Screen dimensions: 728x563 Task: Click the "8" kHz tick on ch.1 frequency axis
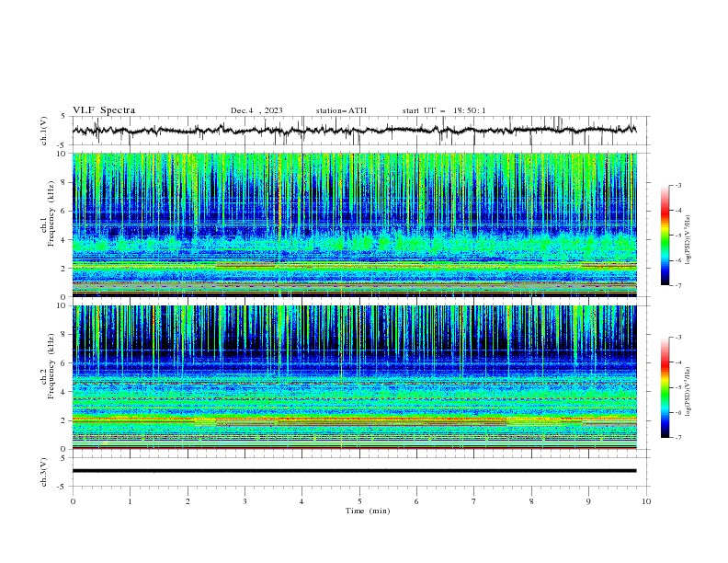pos(65,182)
